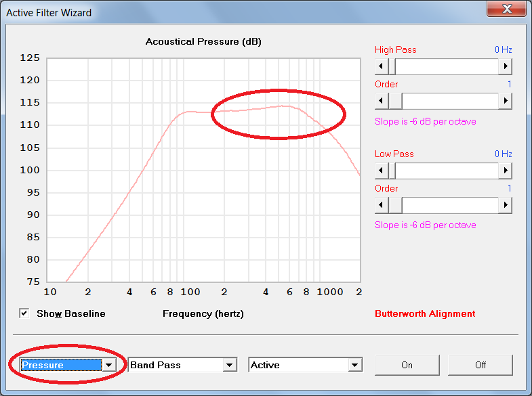Click High Pass frequency right arrow

505,66
